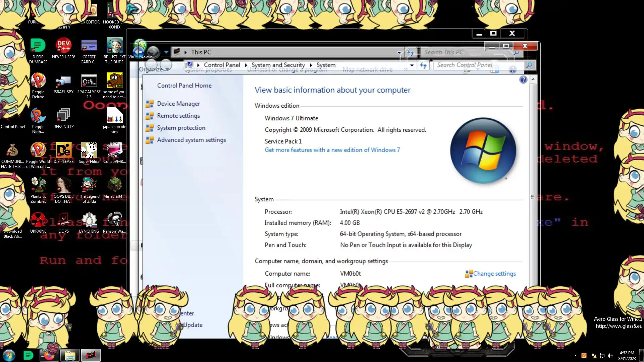The width and height of the screenshot is (644, 362).
Task: Click the scrollbar up arrow in System window
Action: click(533, 79)
